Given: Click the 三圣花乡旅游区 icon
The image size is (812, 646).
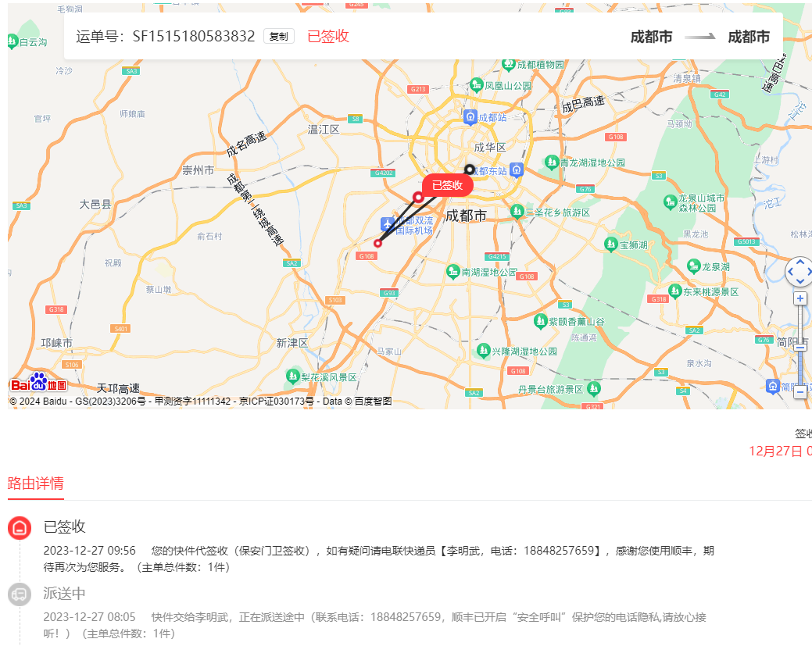Looking at the screenshot, I should pyautogui.click(x=517, y=211).
